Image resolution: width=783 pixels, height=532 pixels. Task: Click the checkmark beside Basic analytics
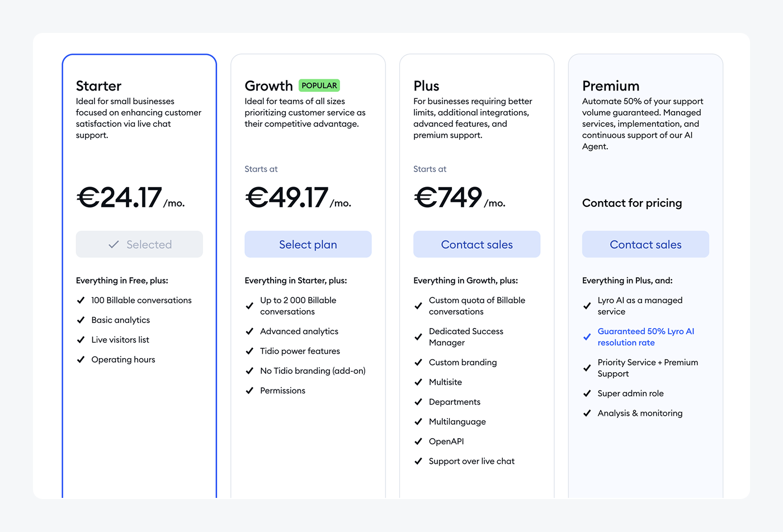click(81, 320)
